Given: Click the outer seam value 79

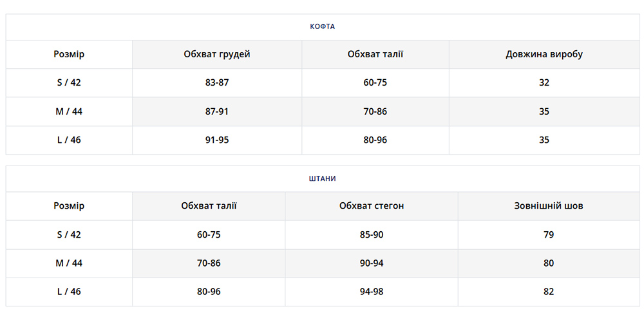Looking at the screenshot, I should (549, 234).
